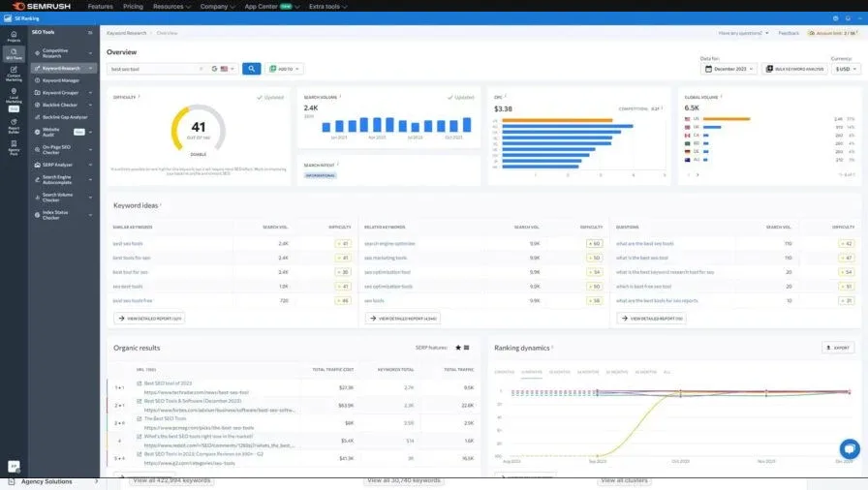Expand Website Audit section
The height and width of the screenshot is (490, 868).
coord(90,132)
